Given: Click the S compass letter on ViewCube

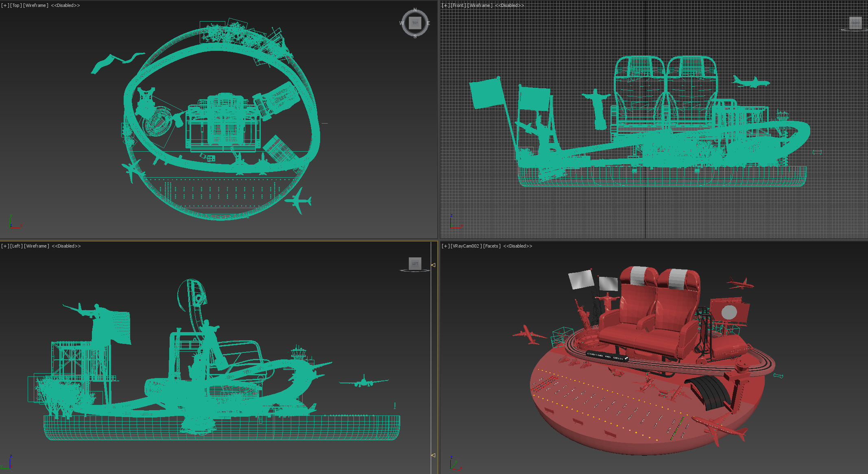Looking at the screenshot, I should 415,37.
